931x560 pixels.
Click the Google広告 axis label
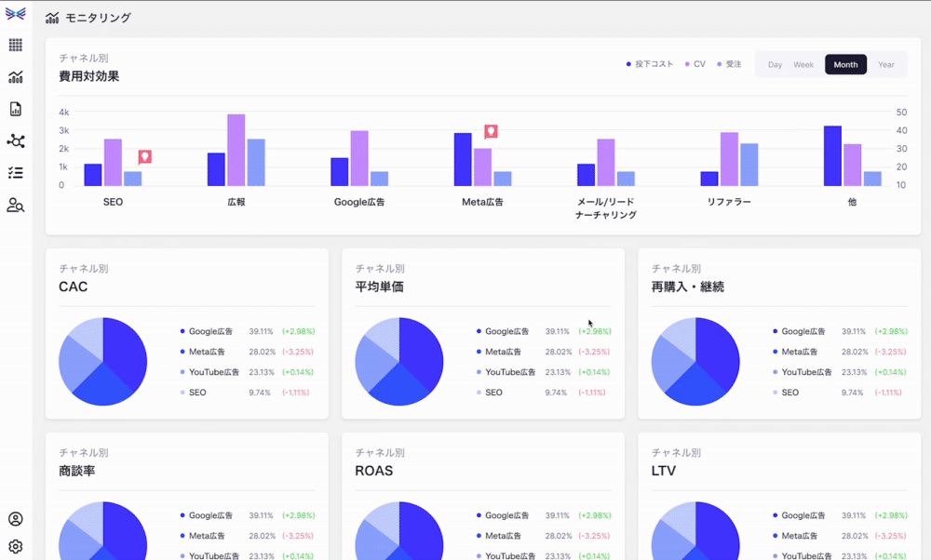tap(359, 202)
